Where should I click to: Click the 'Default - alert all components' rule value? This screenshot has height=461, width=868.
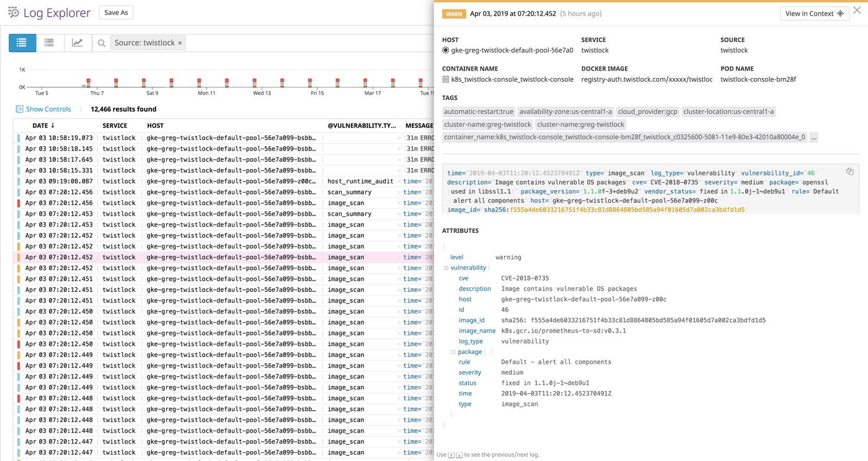(x=556, y=362)
